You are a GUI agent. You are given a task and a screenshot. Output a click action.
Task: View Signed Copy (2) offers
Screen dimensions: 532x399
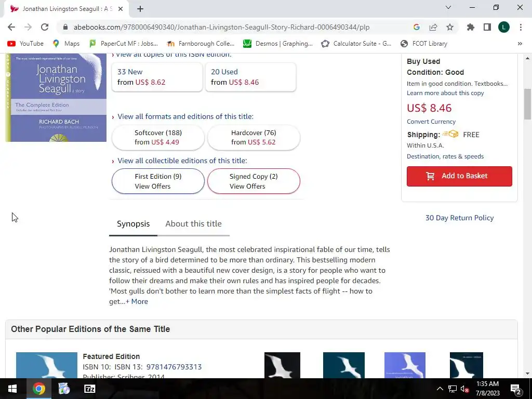click(254, 181)
